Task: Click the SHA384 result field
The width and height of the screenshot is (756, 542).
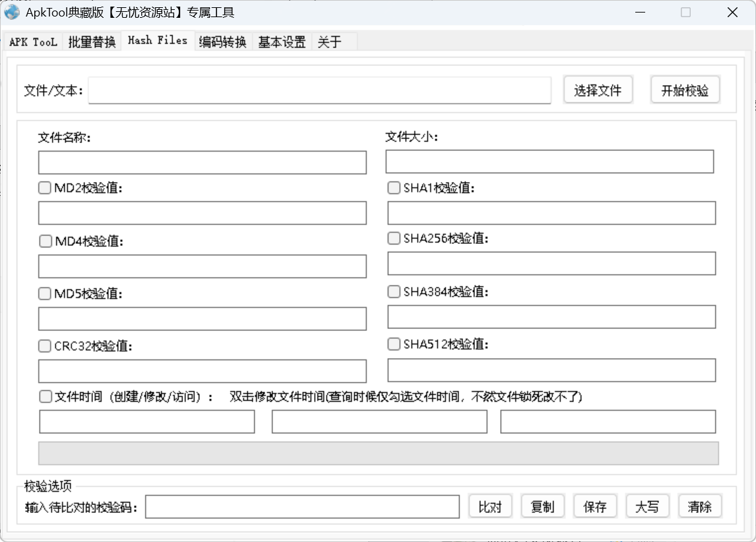Action: click(551, 317)
